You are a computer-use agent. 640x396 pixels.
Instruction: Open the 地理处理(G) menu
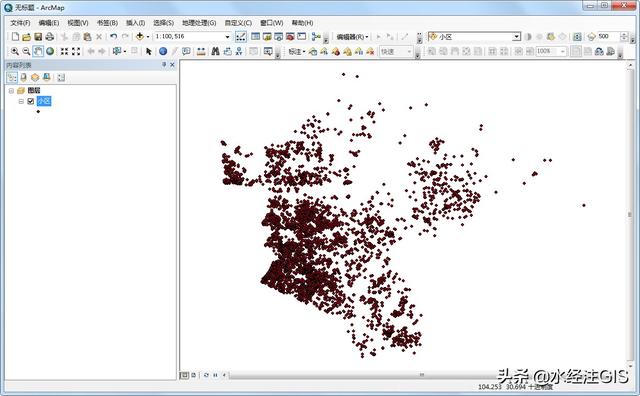point(199,23)
